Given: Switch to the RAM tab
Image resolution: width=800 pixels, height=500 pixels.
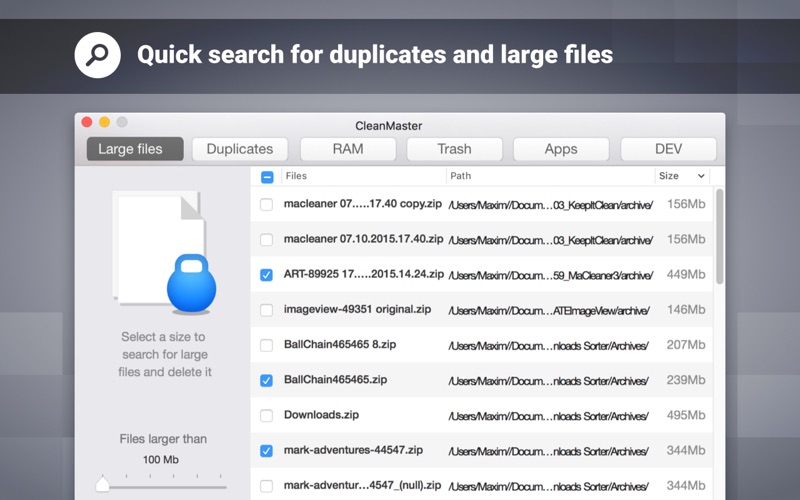Looking at the screenshot, I should [348, 149].
